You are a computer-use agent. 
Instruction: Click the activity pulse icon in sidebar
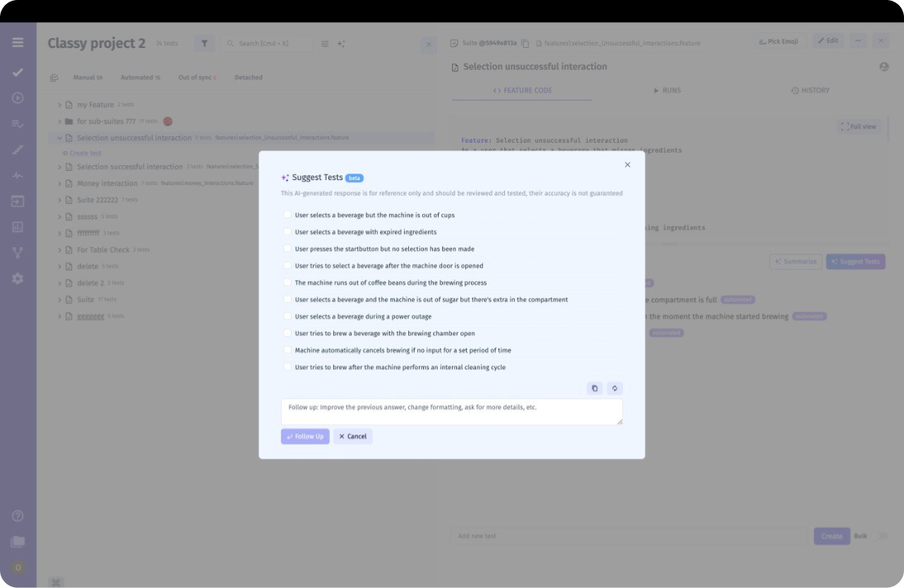[18, 175]
